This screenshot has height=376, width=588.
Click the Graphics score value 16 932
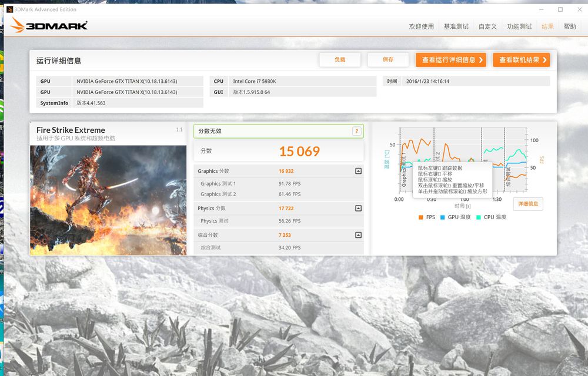pyautogui.click(x=286, y=171)
